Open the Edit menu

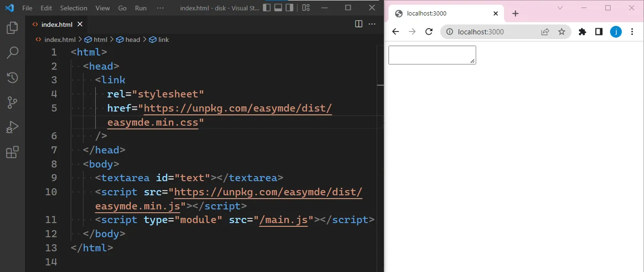46,8
